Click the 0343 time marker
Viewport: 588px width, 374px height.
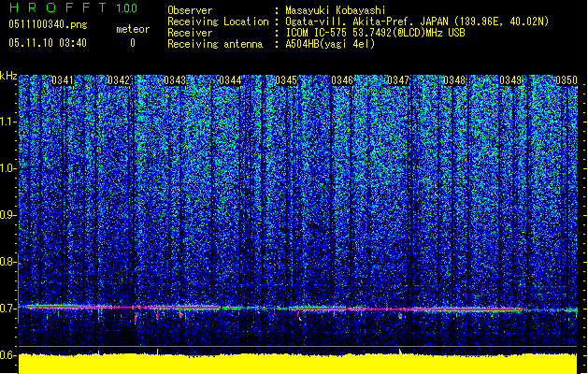pos(175,80)
